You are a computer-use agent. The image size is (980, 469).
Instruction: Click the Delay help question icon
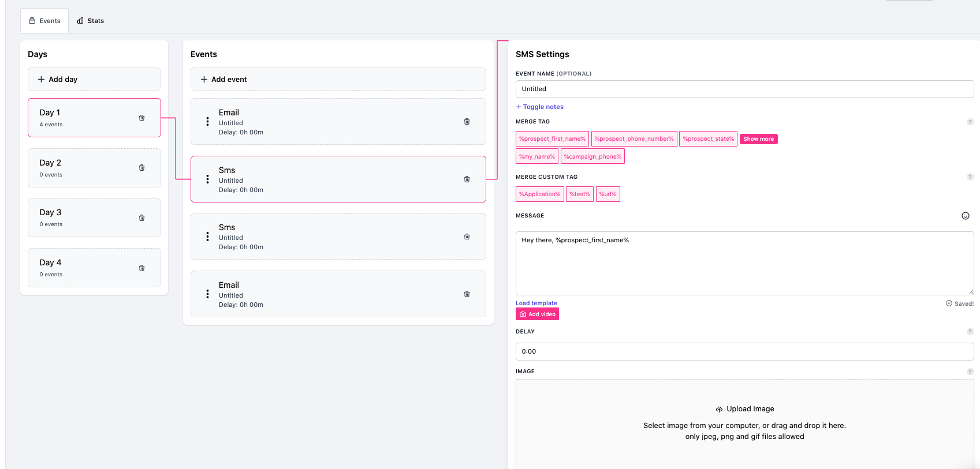[x=970, y=332]
